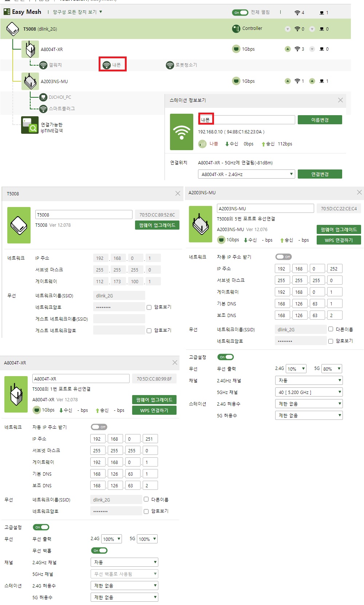The height and width of the screenshot is (605, 364).
Task: Open 5G power dropdown 80% in A2003NS-MU
Action: point(332,369)
